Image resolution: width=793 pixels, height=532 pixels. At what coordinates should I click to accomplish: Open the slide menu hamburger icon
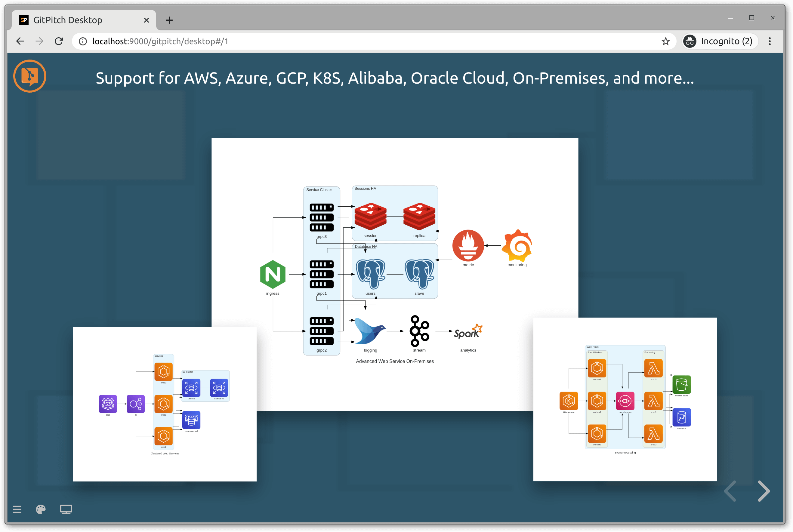(x=17, y=509)
